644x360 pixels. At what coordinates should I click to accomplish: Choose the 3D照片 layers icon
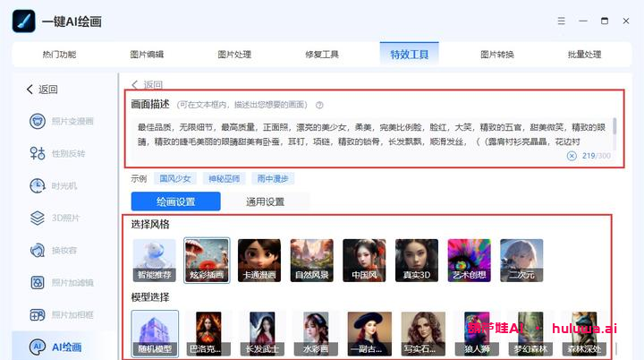[x=38, y=218]
